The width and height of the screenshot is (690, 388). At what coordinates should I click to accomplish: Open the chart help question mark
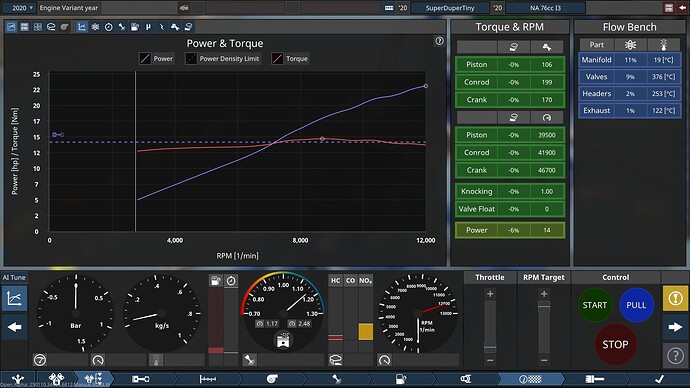coord(439,41)
